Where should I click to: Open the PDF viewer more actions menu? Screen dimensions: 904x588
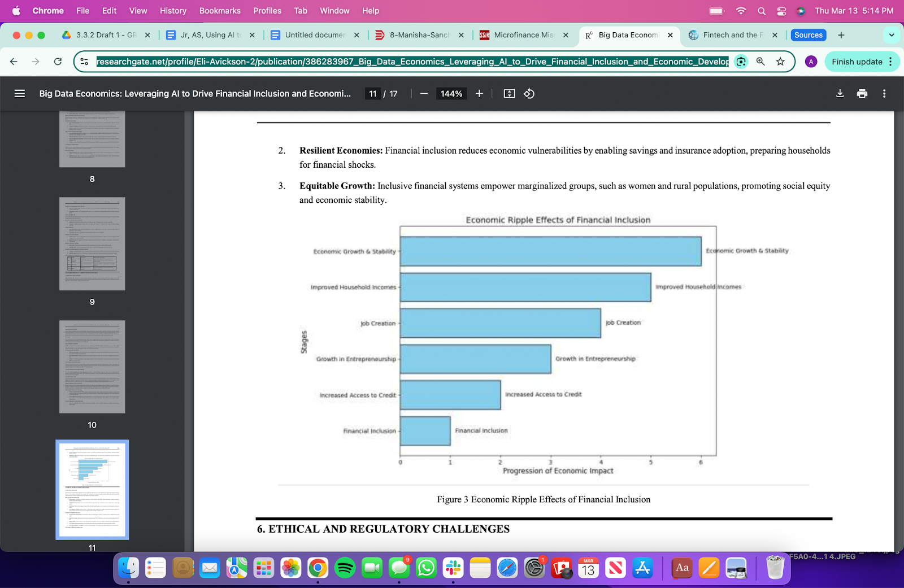[x=884, y=94]
